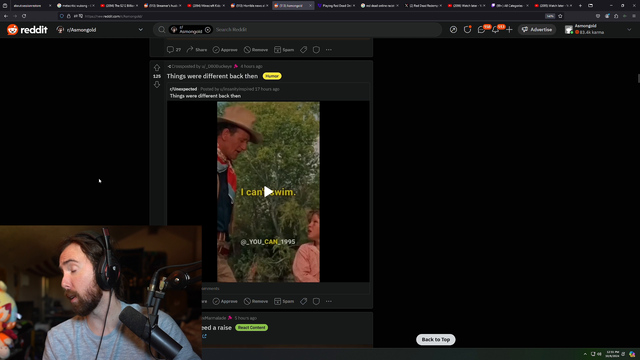Switch to the metacritic browser tab
Screen dimensions: 640x360
(76, 6)
